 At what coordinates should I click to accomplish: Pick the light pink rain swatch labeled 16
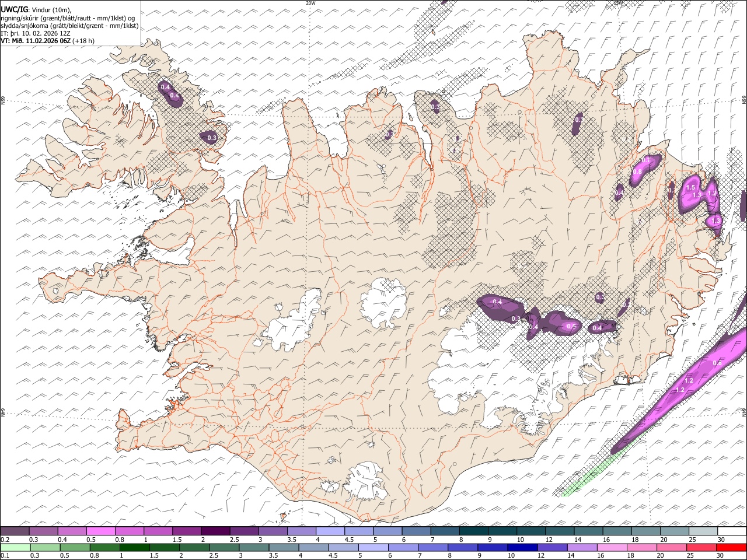[612, 548]
